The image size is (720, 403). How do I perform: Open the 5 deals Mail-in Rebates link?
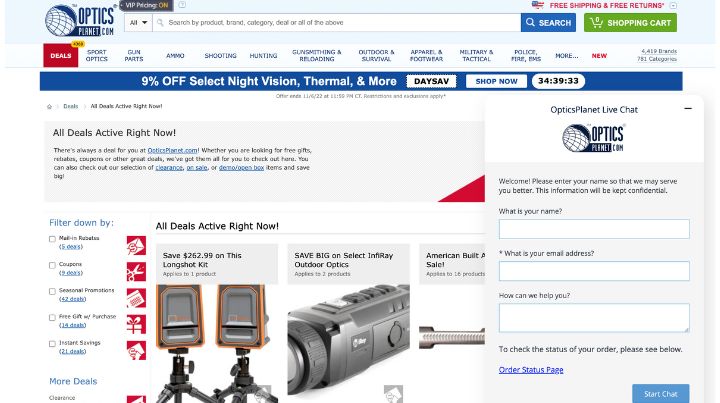[71, 246]
